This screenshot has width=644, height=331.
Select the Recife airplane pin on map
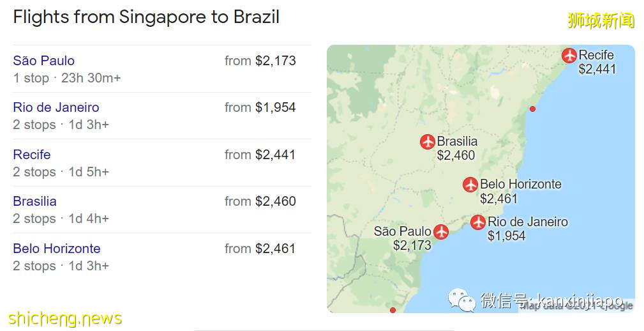(569, 56)
